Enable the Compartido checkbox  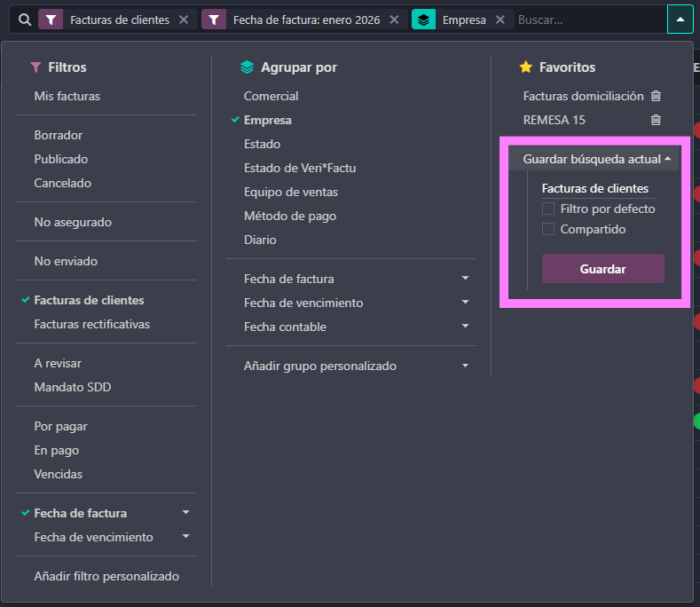coord(548,229)
